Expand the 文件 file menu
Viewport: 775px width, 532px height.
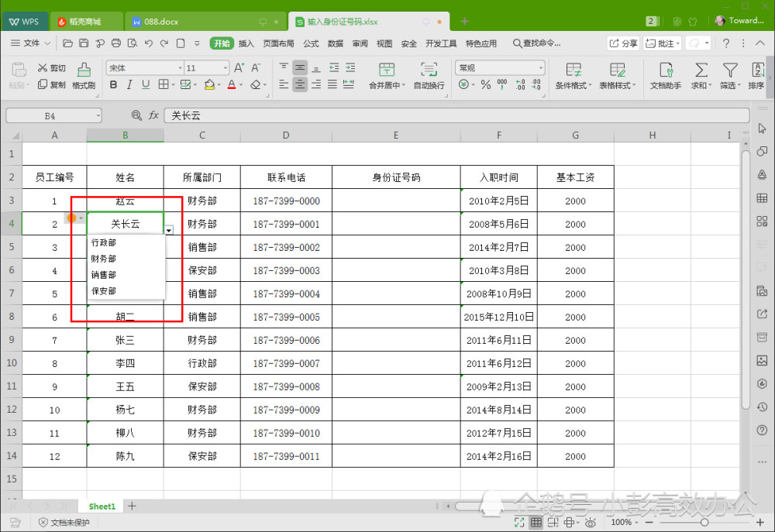pos(31,43)
